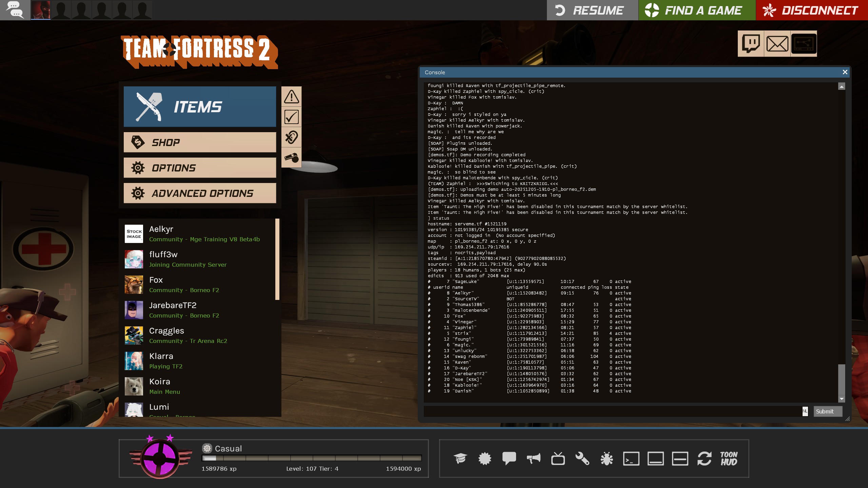Toggle the chat bubbles icon at top left
This screenshot has height=488, width=868.
tap(15, 10)
